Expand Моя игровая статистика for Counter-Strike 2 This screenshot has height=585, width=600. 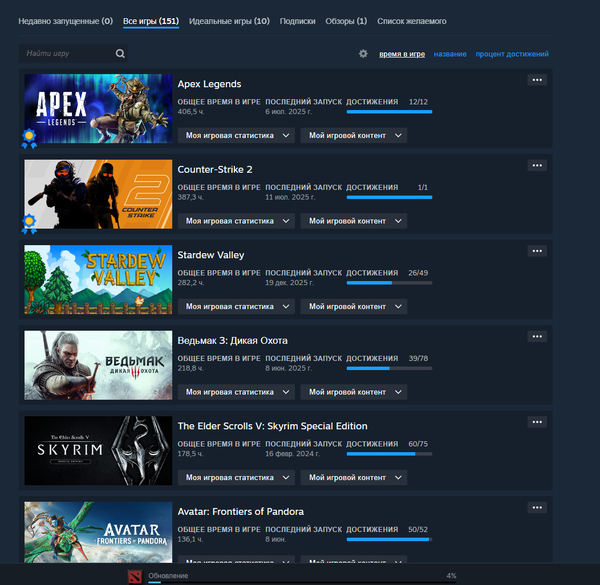pos(236,221)
